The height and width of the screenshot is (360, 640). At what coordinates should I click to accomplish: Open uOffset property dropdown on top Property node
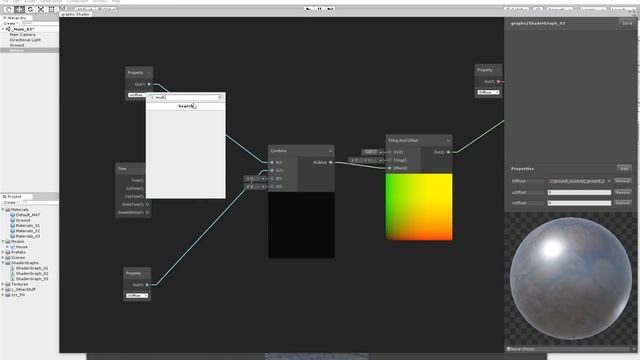coord(137,95)
